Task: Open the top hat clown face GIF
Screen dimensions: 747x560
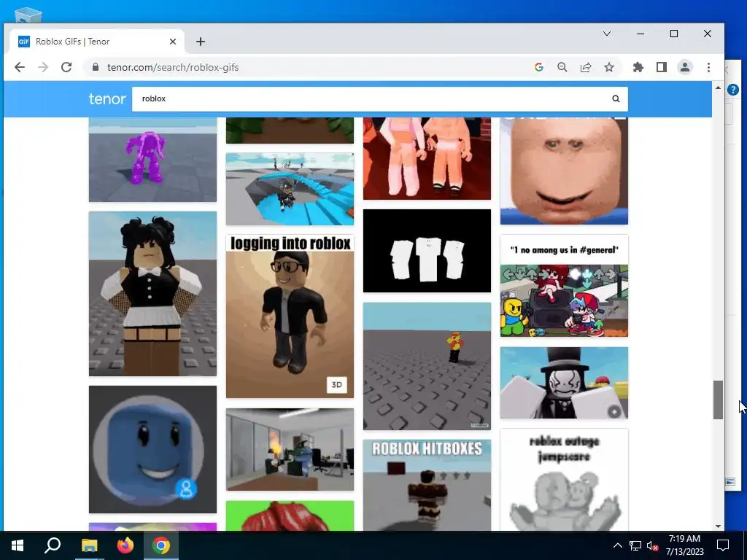Action: [x=564, y=383]
